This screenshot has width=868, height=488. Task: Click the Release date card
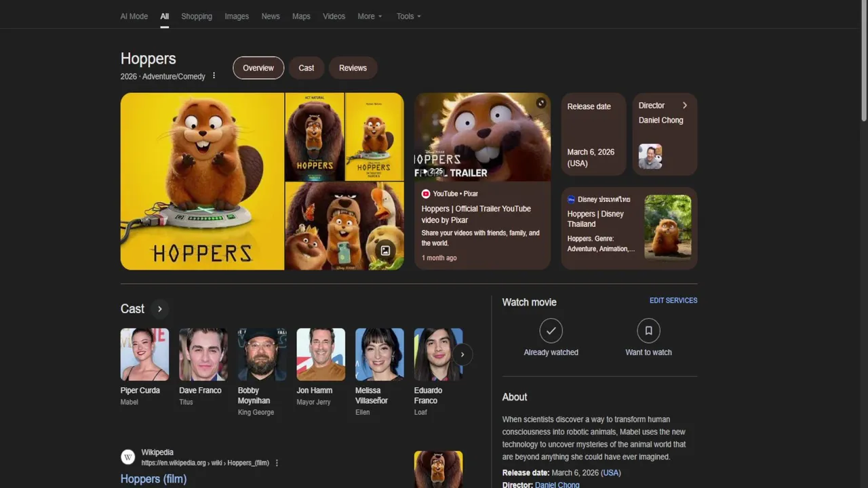pyautogui.click(x=593, y=134)
